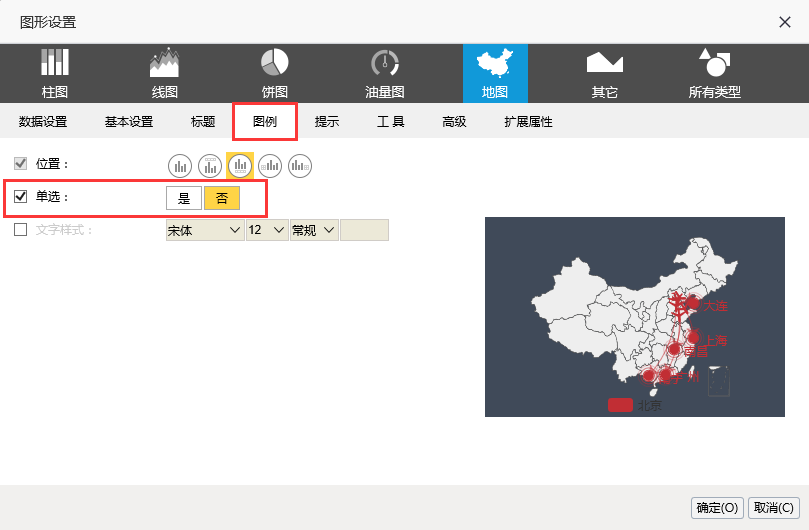Close the 图形设置 dialog

pos(785,22)
